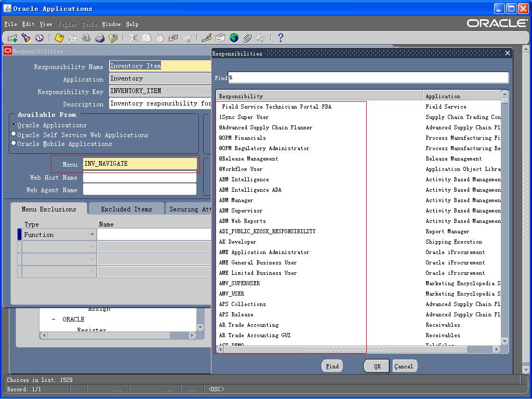Open Translations with the globe icon

[x=234, y=37]
